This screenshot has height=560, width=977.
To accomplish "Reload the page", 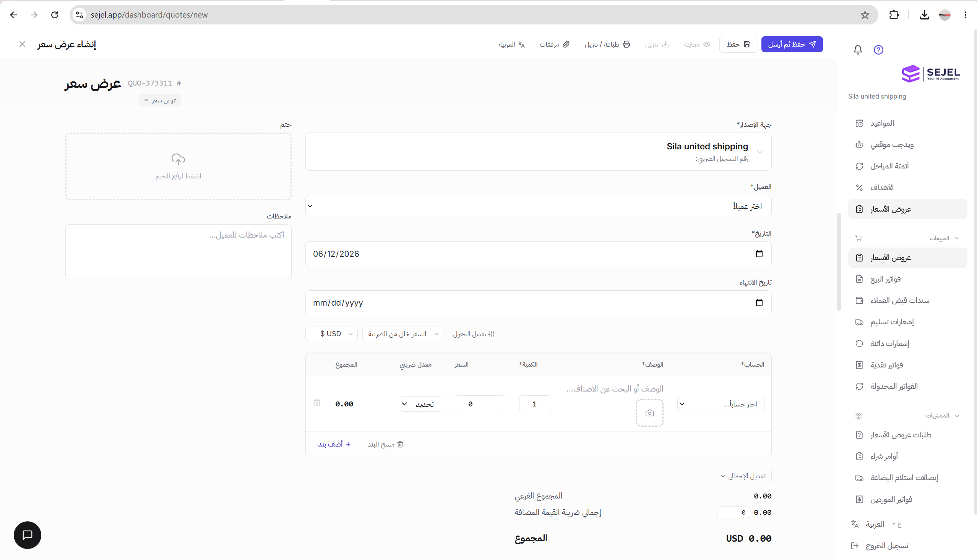I will (x=55, y=15).
